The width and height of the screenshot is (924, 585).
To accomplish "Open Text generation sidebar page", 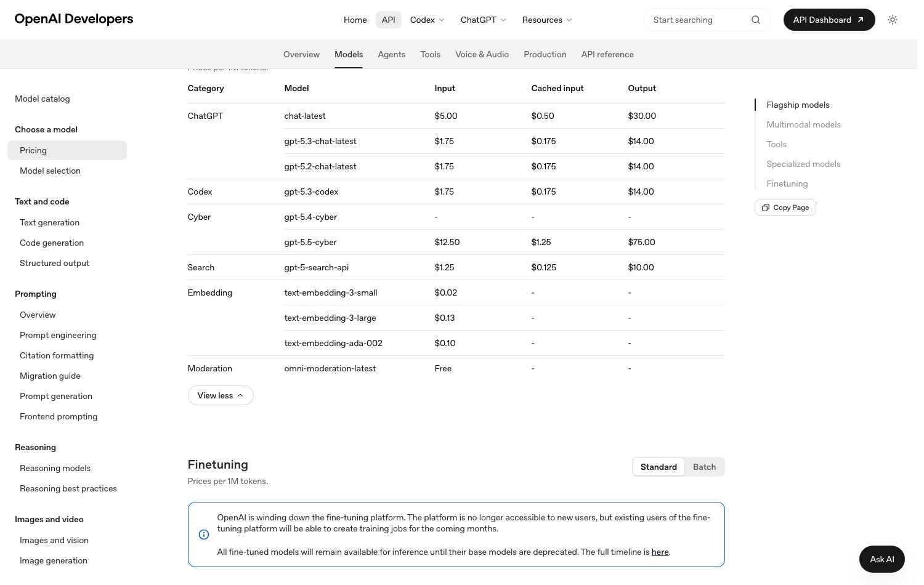I will click(x=49, y=222).
